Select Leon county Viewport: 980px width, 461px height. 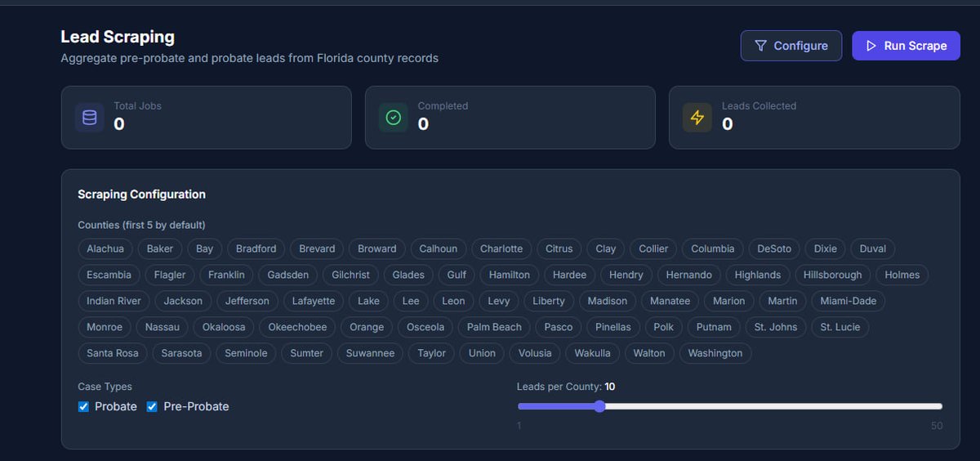(453, 301)
